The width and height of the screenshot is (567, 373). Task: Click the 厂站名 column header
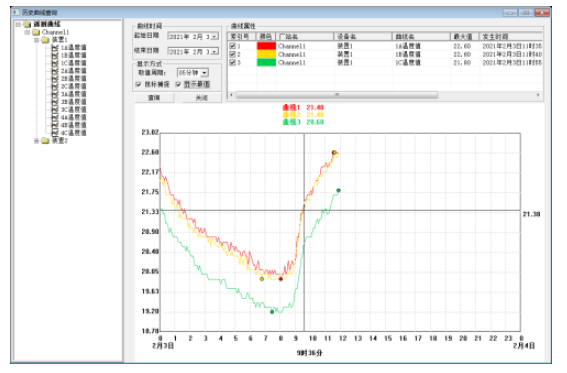click(x=304, y=37)
